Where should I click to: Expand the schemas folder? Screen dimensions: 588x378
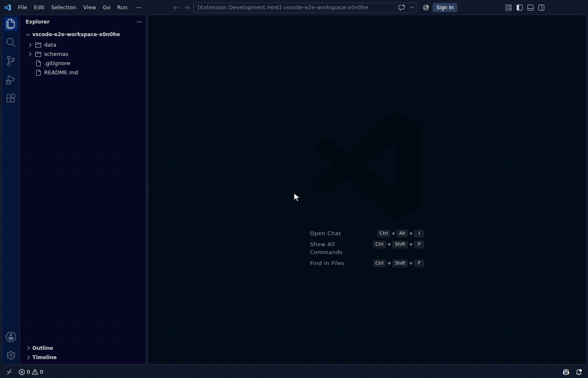click(83, 54)
